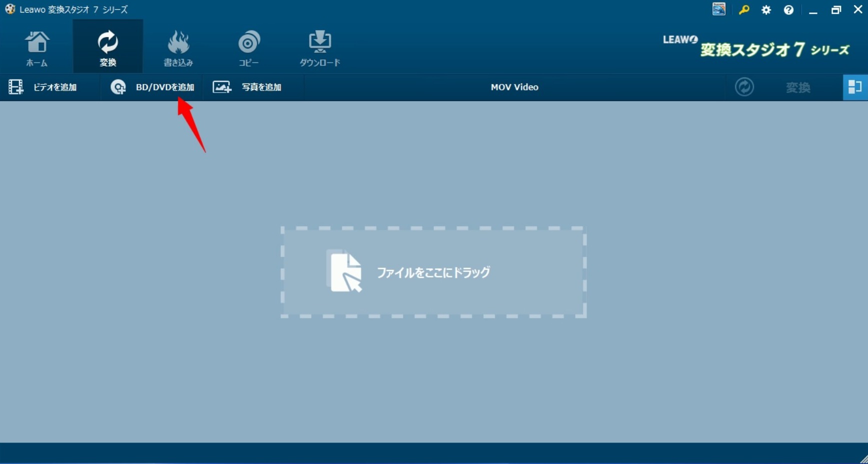Click the ファイルをここにドラッグ drop area

coord(433,272)
